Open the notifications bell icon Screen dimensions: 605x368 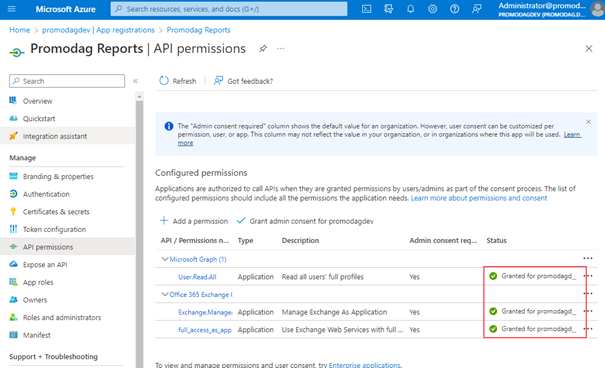tap(410, 9)
